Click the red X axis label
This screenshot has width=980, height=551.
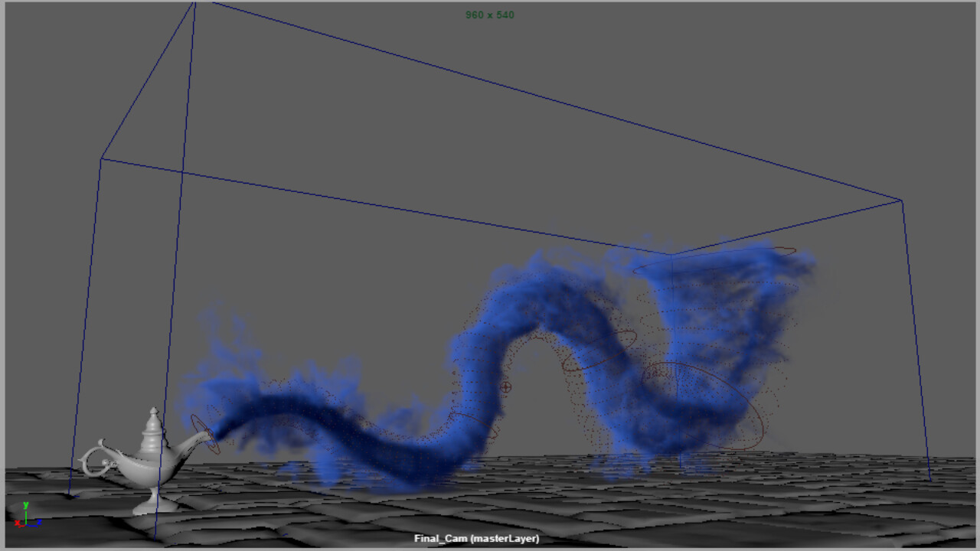pyautogui.click(x=17, y=523)
